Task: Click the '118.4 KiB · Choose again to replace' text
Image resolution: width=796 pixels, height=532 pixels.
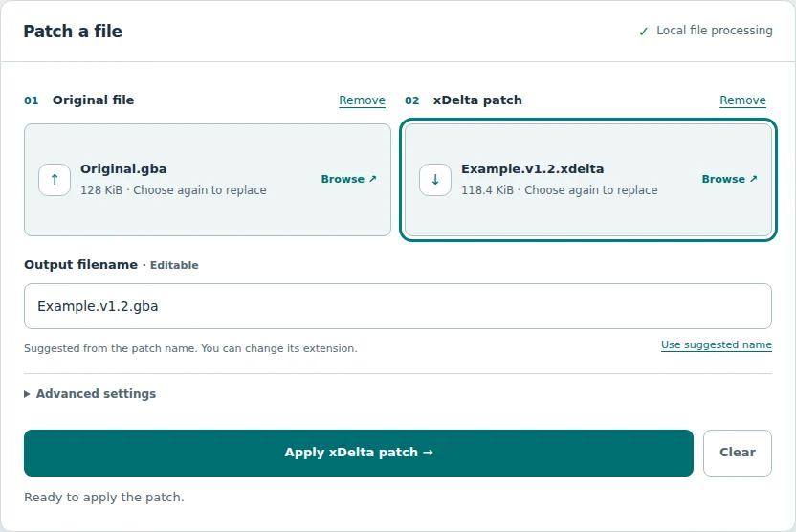Action: [559, 189]
